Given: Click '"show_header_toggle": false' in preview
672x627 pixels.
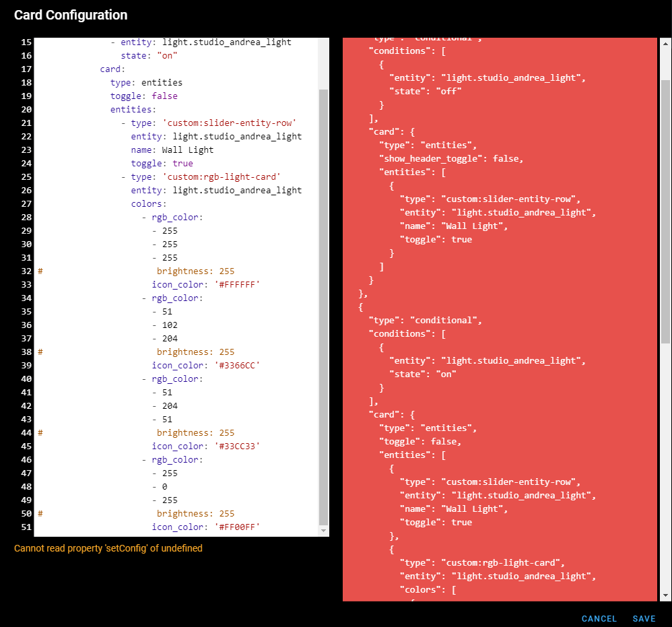Looking at the screenshot, I should pos(451,158).
